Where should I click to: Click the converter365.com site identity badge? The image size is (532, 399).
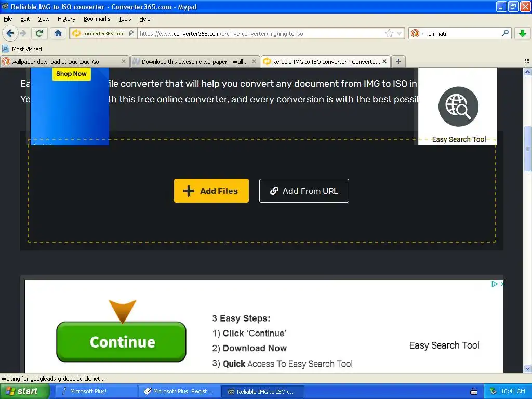tap(103, 34)
